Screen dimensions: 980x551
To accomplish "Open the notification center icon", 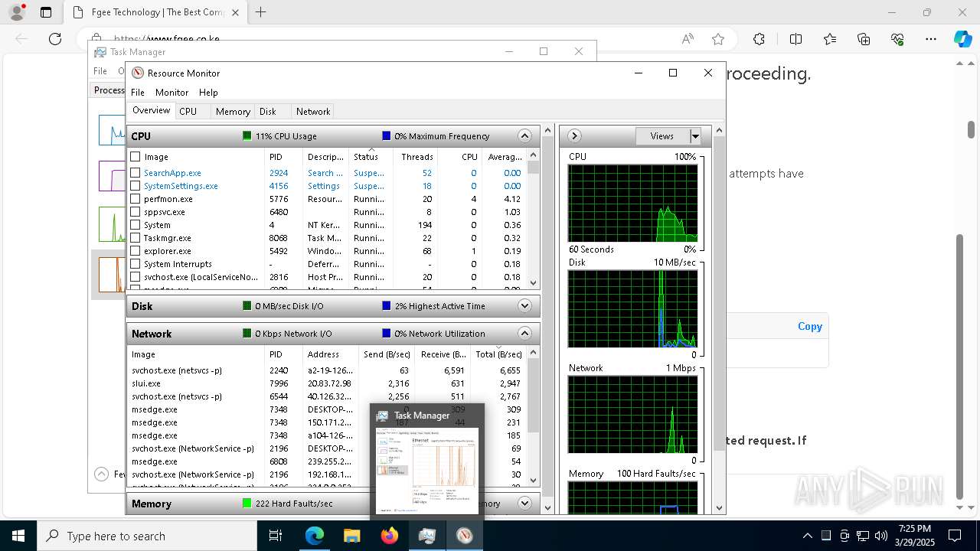I will point(955,536).
